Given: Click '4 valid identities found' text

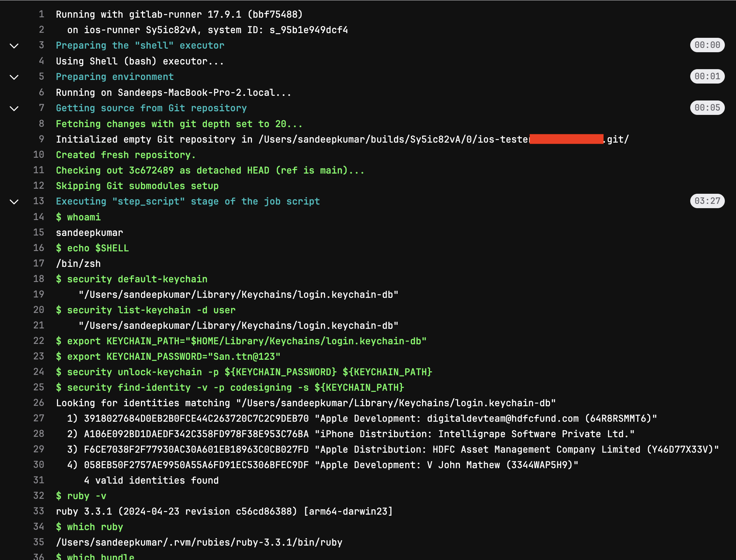Looking at the screenshot, I should coord(151,480).
